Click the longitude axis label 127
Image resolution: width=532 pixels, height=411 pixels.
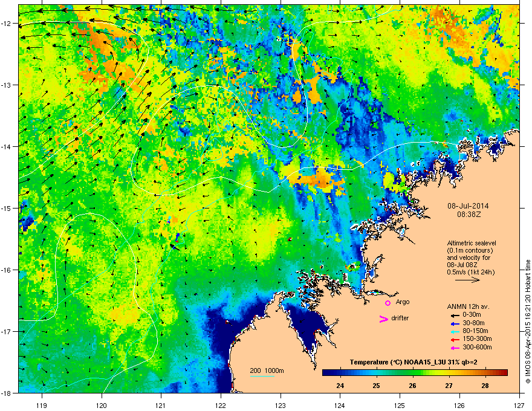click(519, 405)
